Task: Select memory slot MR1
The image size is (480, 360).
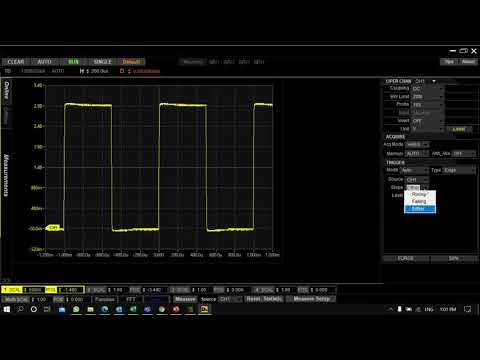Action: point(214,62)
